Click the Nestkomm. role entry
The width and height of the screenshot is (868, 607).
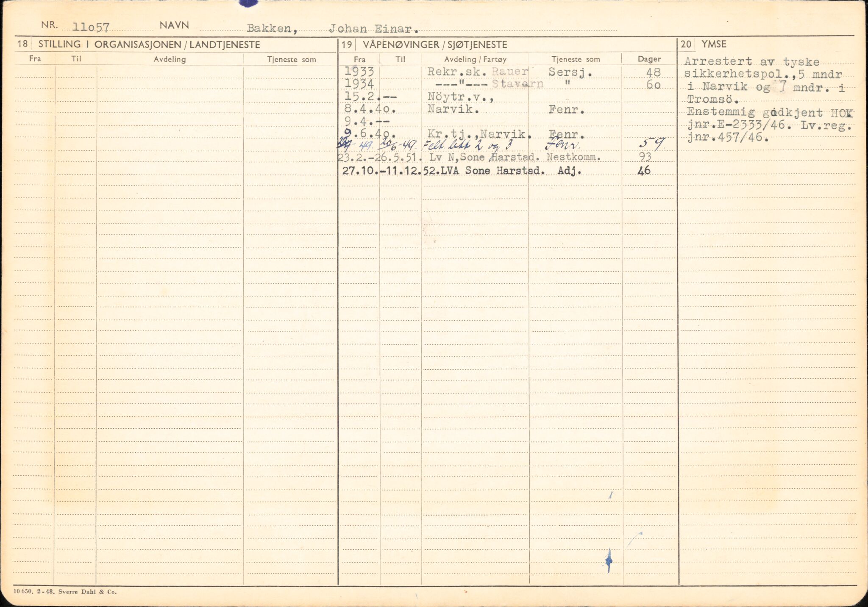click(573, 157)
